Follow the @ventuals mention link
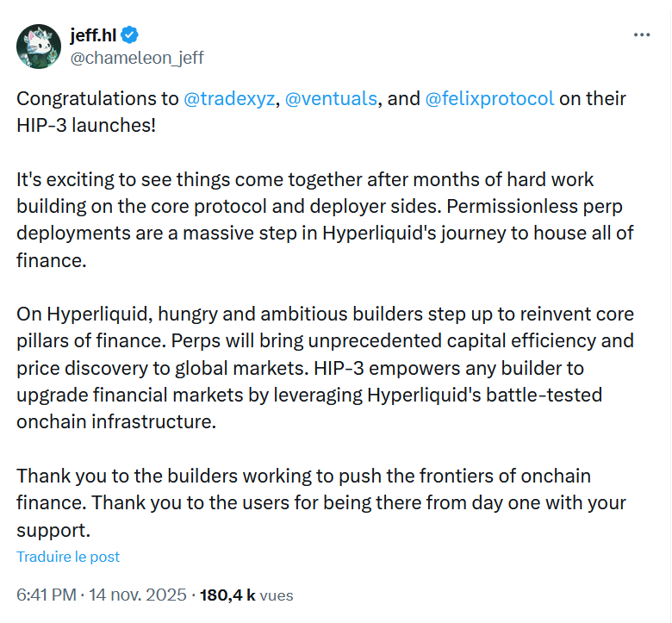 (x=331, y=98)
